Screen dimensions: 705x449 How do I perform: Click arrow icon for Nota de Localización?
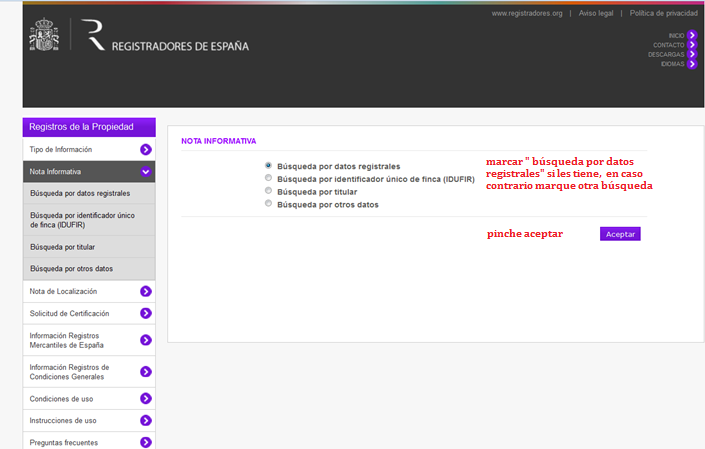146,292
